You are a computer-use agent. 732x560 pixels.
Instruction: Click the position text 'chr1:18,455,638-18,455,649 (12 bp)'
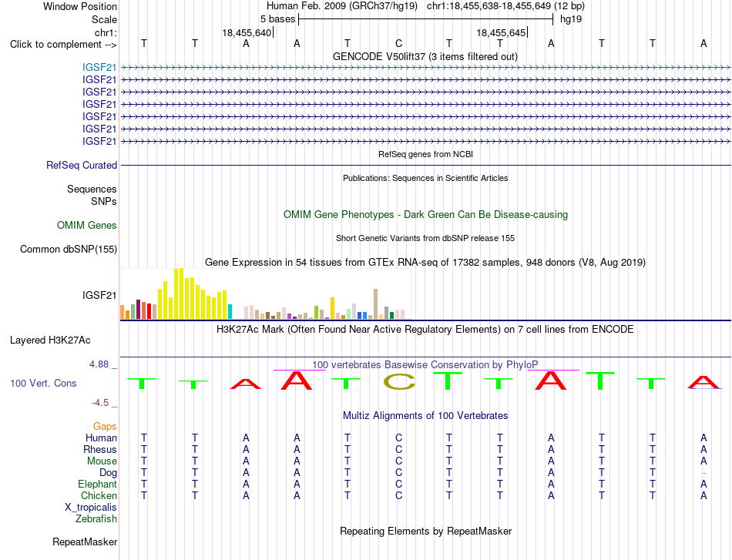pos(505,6)
